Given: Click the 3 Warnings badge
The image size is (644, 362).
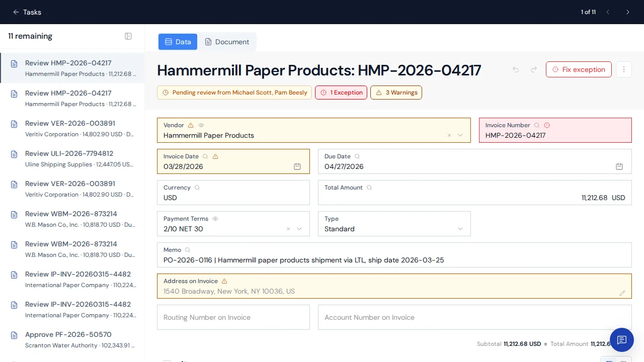Looking at the screenshot, I should (x=396, y=93).
